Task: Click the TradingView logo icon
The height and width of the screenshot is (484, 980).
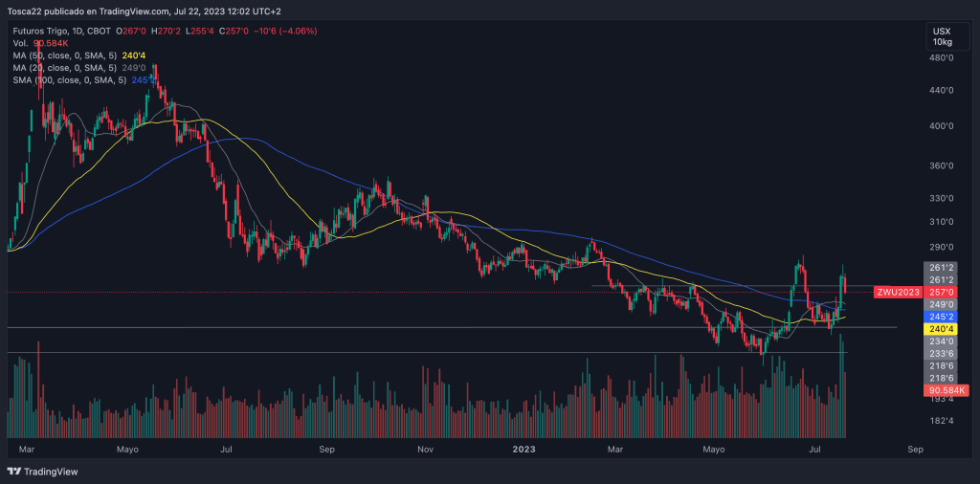Action: click(x=13, y=472)
